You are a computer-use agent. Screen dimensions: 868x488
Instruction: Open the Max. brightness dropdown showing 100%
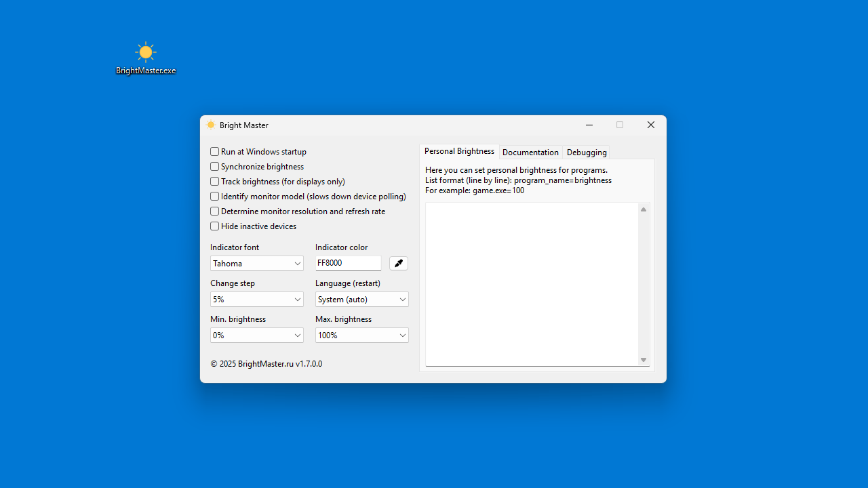(362, 335)
